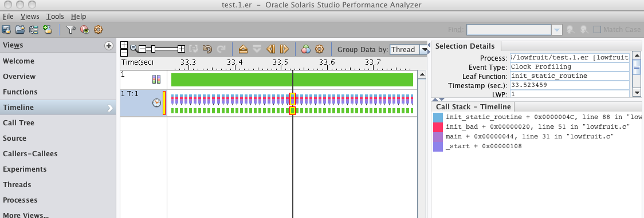Click the function visibility eye icon
This screenshot has width=644, height=218.
(85, 30)
